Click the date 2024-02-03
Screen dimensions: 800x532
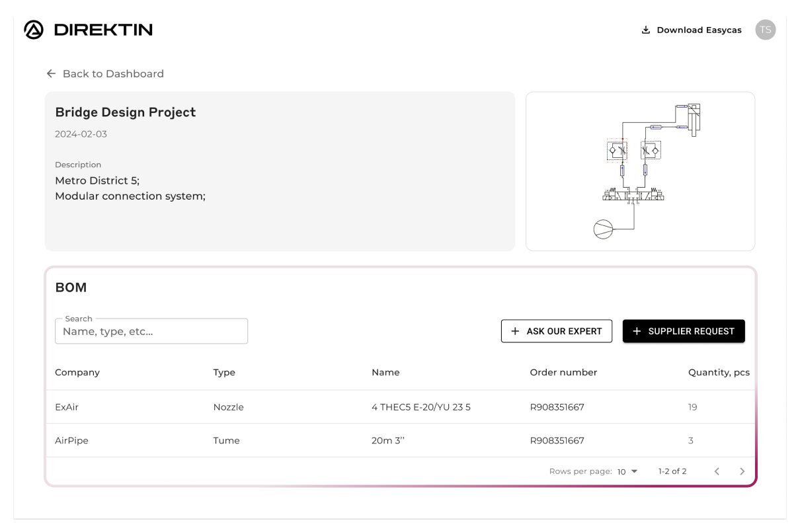click(81, 134)
